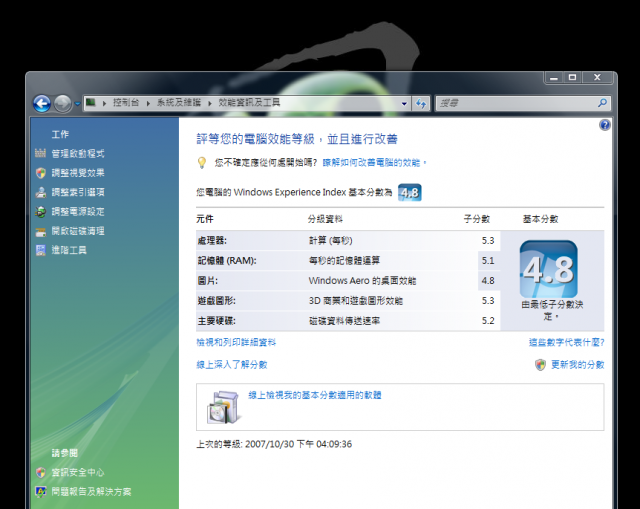
Task: Click the 5.2 subscore for primary hard disk
Action: (488, 321)
